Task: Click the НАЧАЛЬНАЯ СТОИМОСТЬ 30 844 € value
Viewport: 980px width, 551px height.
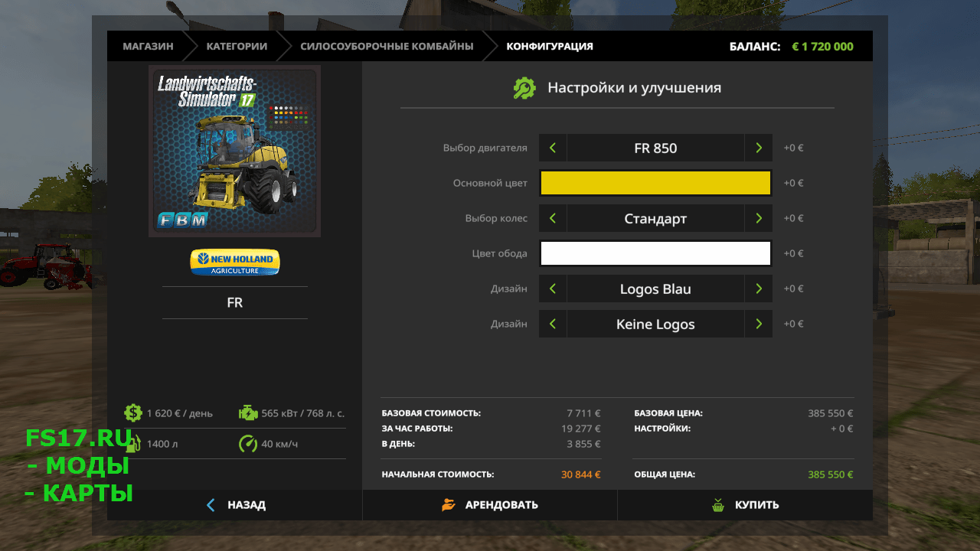Action: pyautogui.click(x=580, y=474)
